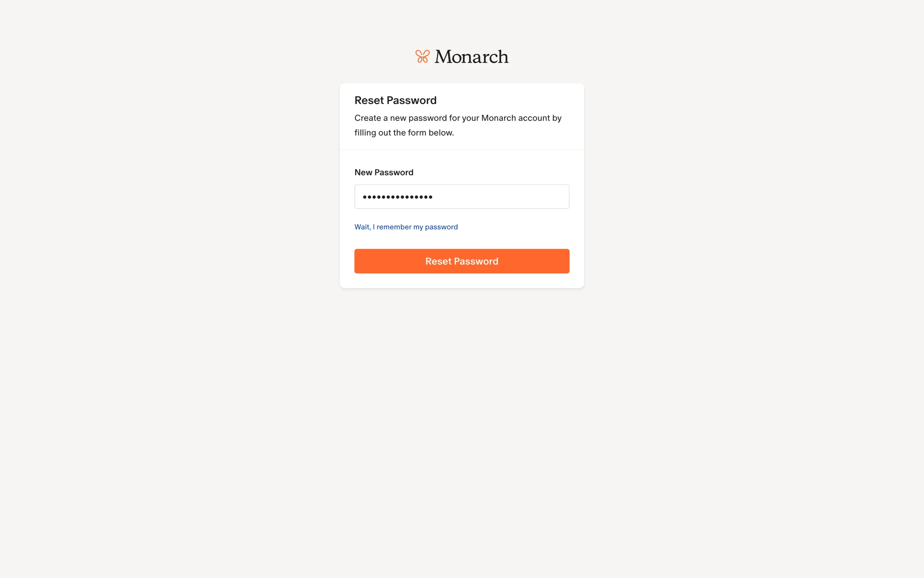Click the word "New" in the field label
This screenshot has height=578, width=924.
(x=363, y=172)
